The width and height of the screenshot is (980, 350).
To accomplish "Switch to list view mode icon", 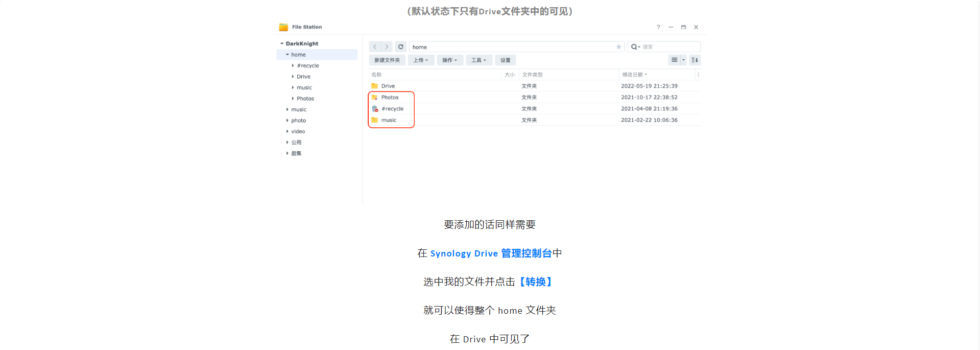I will [674, 60].
